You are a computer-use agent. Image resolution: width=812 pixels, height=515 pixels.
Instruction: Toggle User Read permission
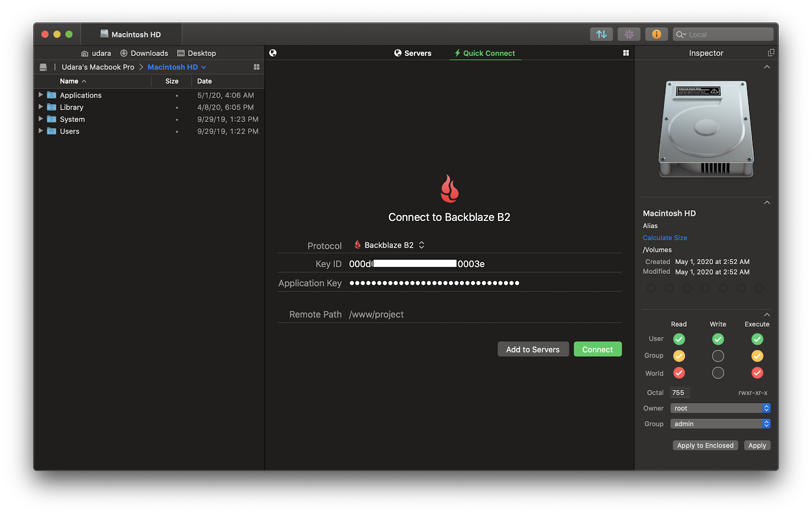pyautogui.click(x=679, y=339)
